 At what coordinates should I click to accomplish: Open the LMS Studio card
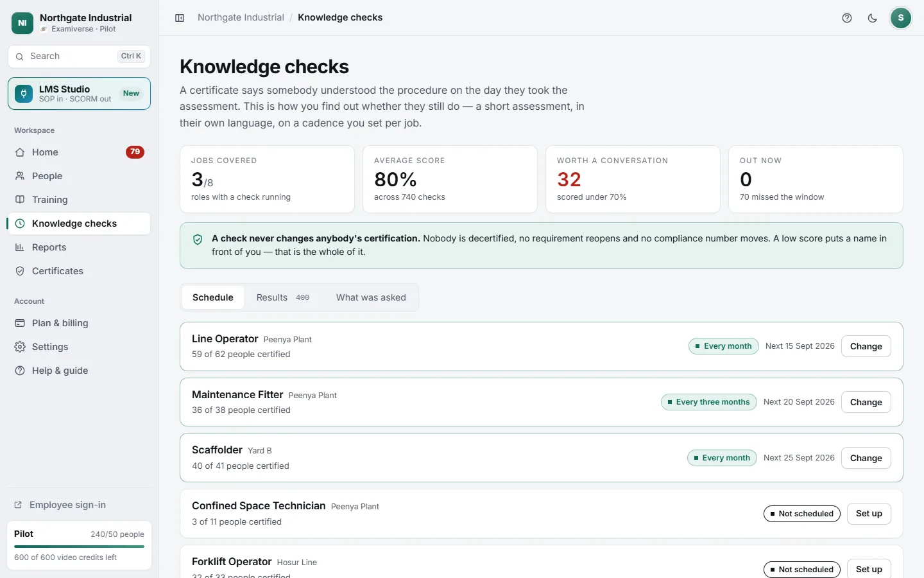[80, 94]
